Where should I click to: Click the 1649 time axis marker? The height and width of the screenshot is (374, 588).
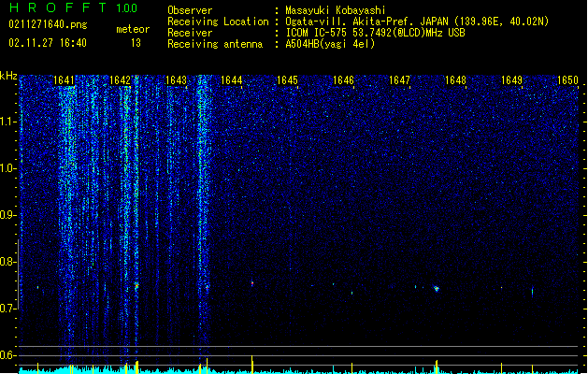point(511,80)
